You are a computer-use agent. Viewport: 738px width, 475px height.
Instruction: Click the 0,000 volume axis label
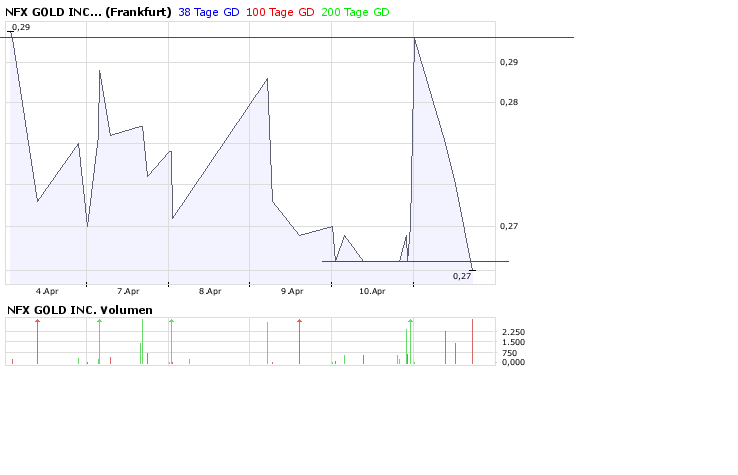pyautogui.click(x=513, y=362)
